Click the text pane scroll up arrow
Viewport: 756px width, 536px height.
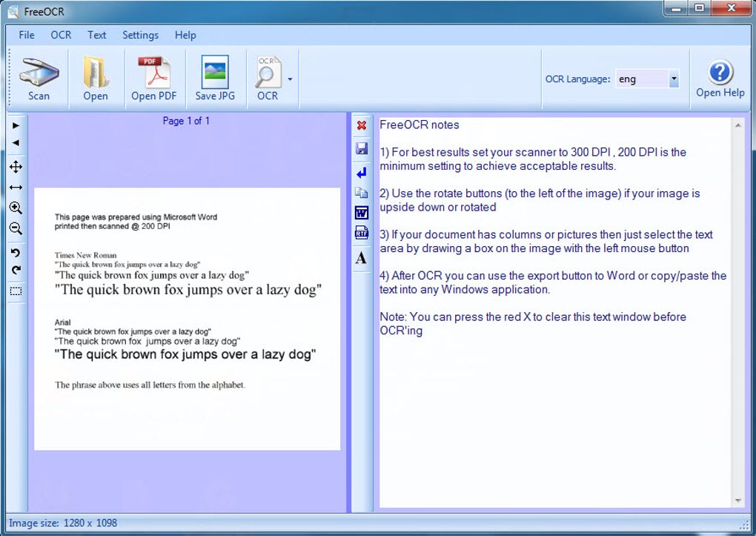click(738, 125)
